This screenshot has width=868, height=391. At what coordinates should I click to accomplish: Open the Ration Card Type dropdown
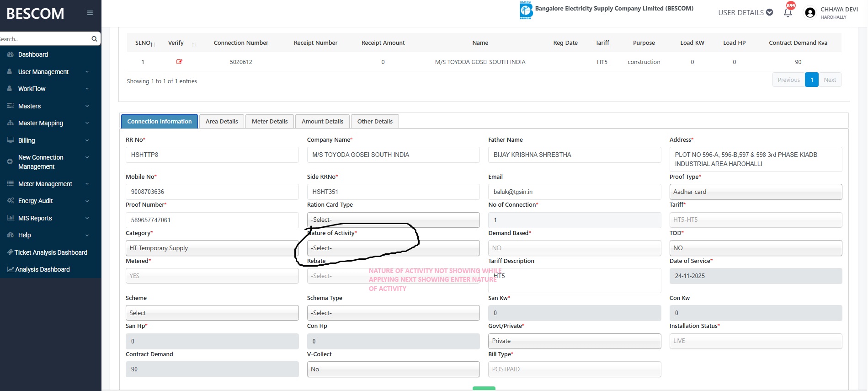coord(393,220)
